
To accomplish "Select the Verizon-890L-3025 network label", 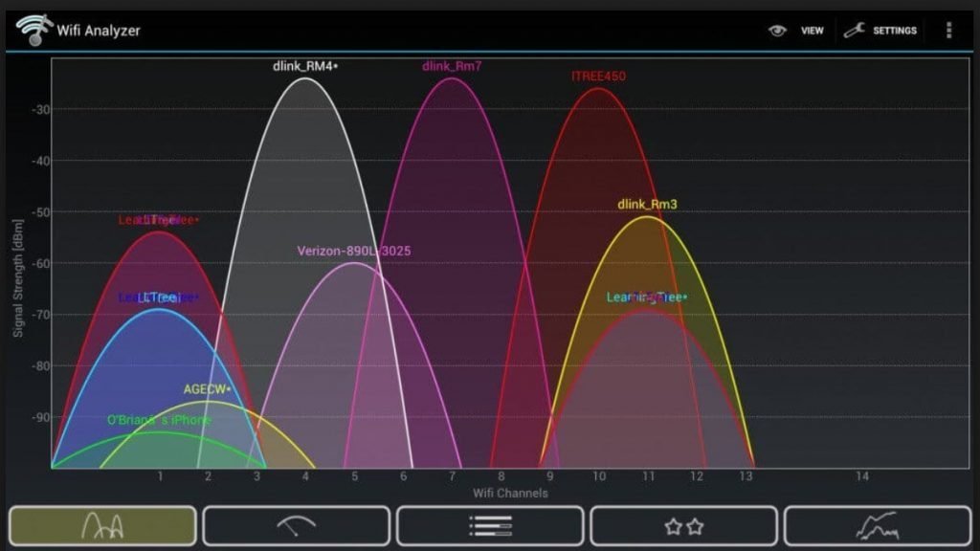I will point(354,252).
